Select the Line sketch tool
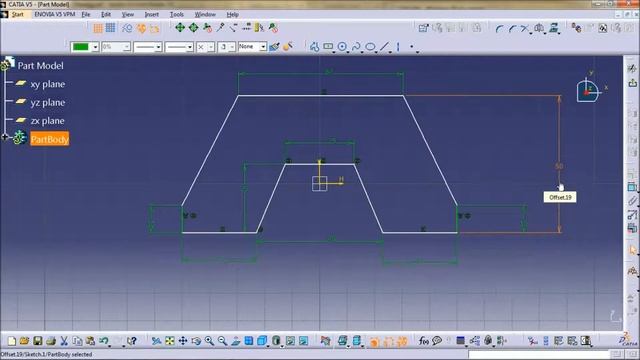 point(384,47)
